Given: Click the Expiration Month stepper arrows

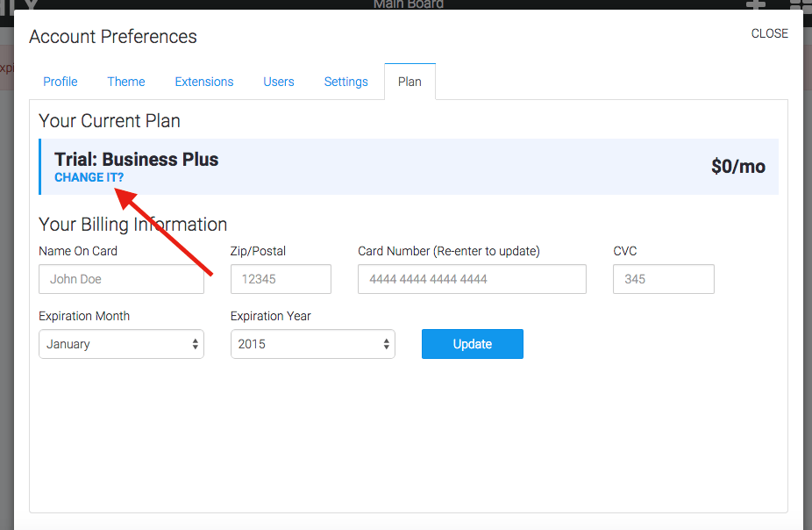Looking at the screenshot, I should click(196, 344).
